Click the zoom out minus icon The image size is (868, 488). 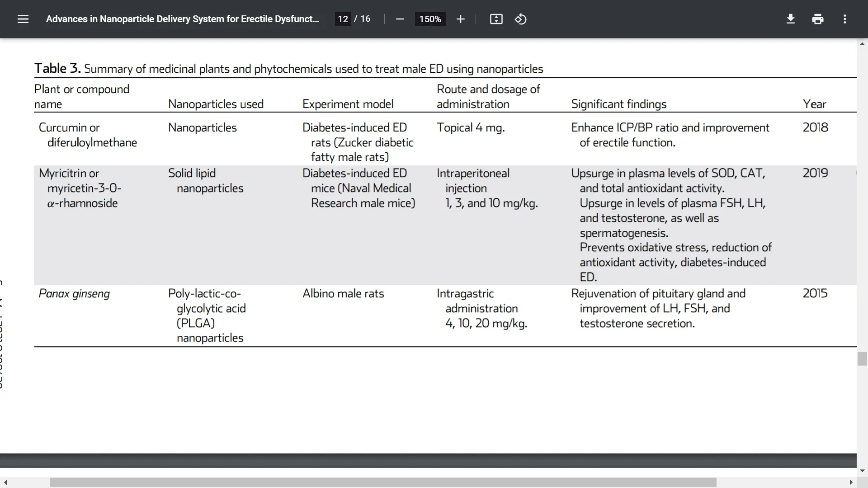coord(400,19)
